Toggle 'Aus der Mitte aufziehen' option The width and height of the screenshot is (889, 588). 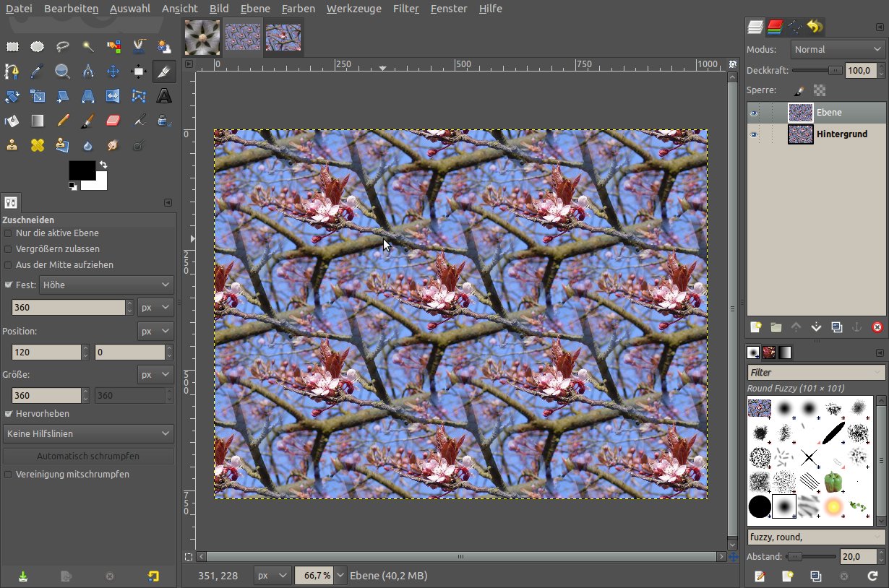(8, 265)
